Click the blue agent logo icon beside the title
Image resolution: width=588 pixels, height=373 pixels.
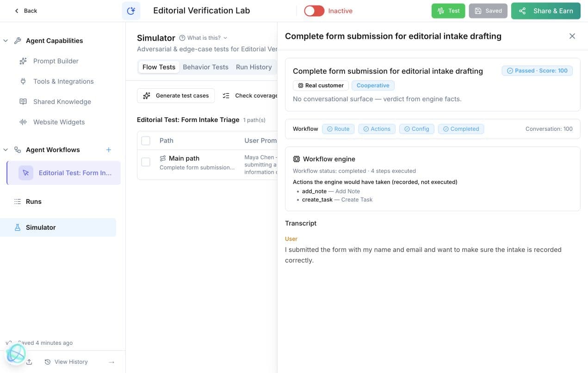tap(131, 11)
